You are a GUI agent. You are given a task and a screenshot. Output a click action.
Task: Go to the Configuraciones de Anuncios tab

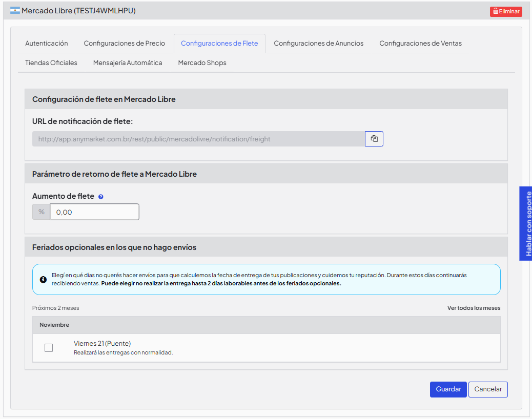pos(319,44)
